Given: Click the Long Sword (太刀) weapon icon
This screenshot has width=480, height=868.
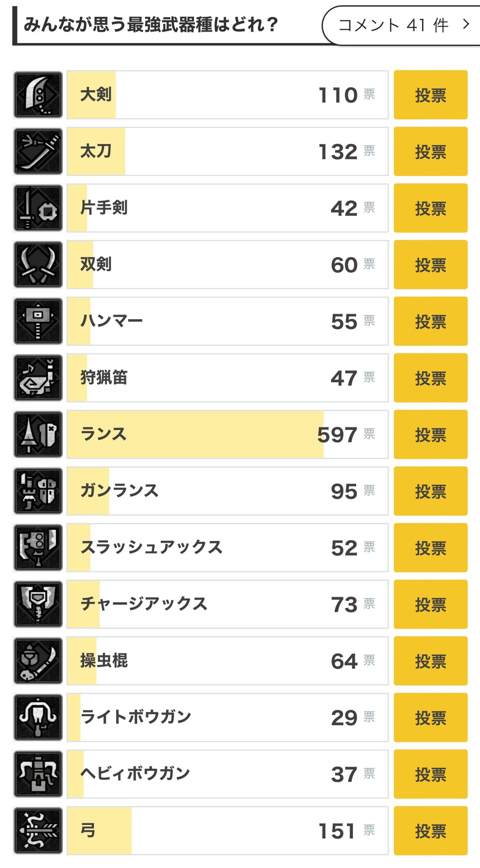Looking at the screenshot, I should [38, 151].
